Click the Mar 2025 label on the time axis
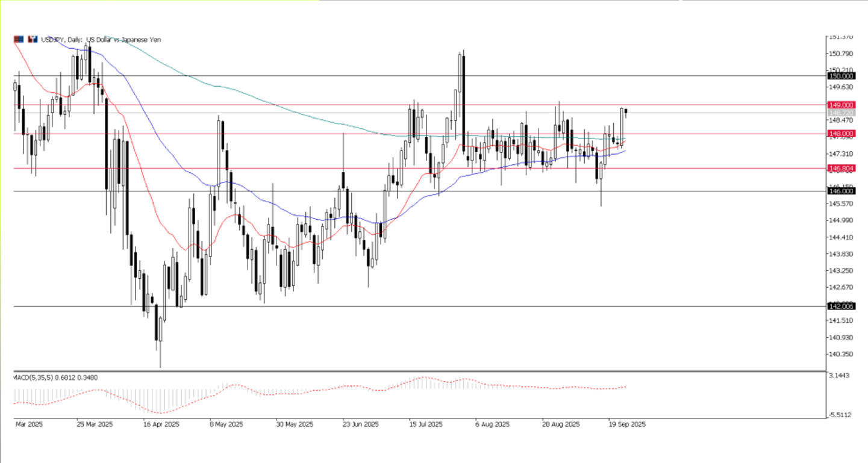Viewport: 868px width, 463px height. (x=28, y=424)
